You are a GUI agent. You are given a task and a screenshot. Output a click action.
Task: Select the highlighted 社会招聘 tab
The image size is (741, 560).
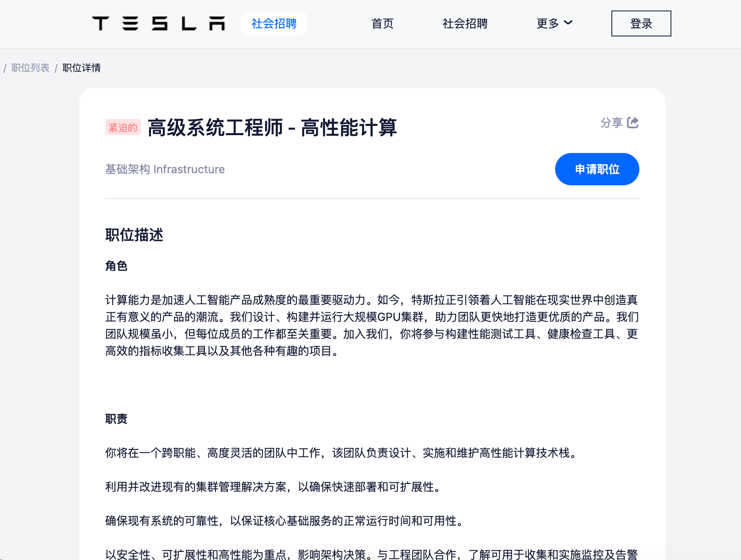[x=274, y=23]
